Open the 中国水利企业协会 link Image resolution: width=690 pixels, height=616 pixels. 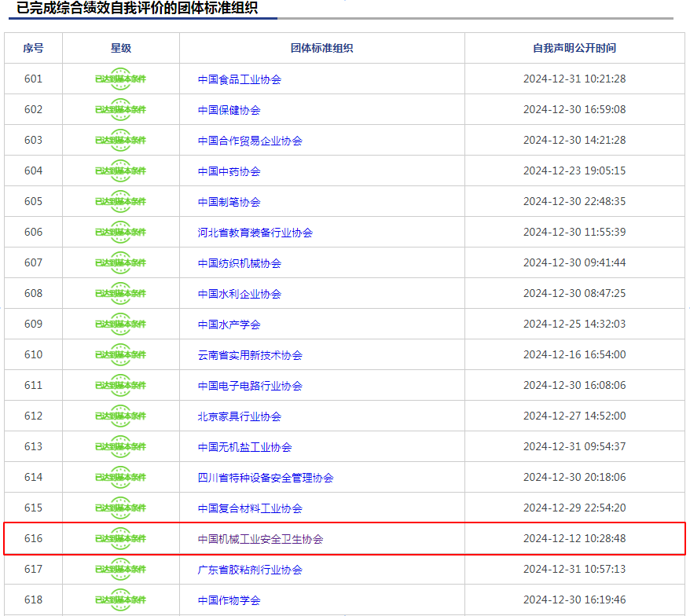[240, 294]
